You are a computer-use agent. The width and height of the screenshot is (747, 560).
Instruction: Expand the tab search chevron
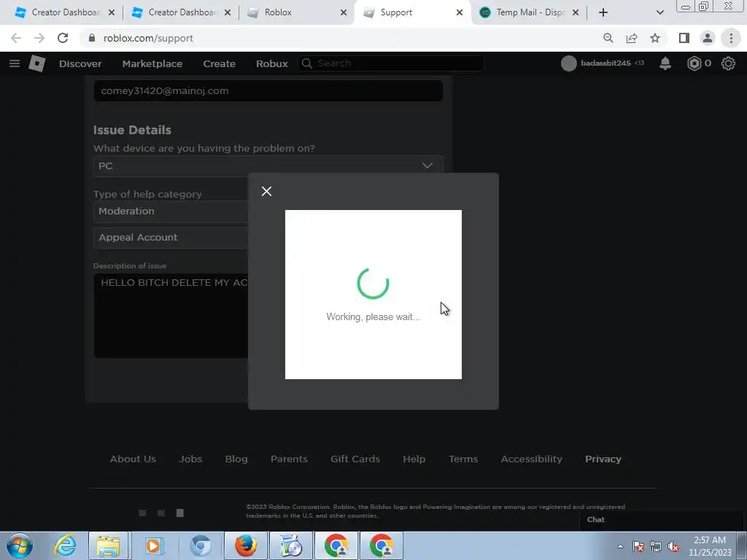click(659, 12)
